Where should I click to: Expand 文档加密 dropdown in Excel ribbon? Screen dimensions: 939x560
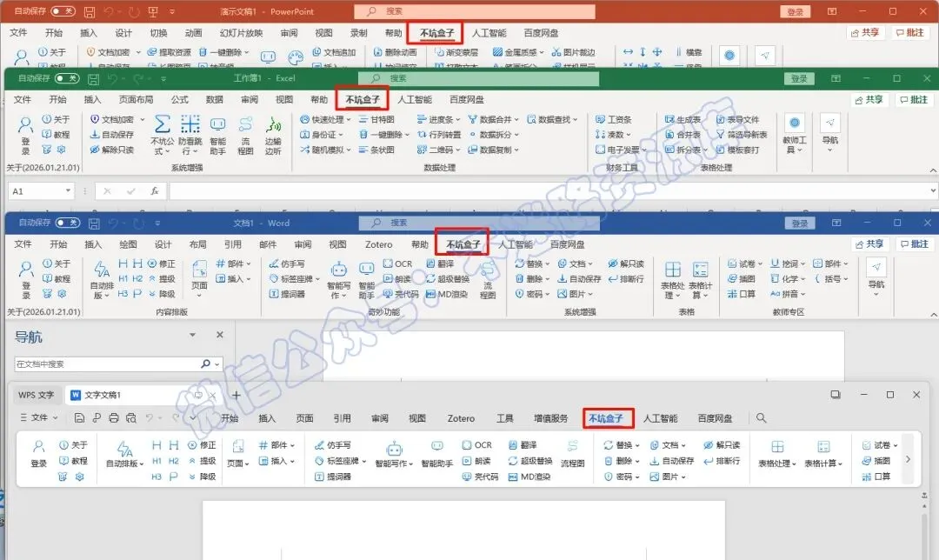(143, 119)
